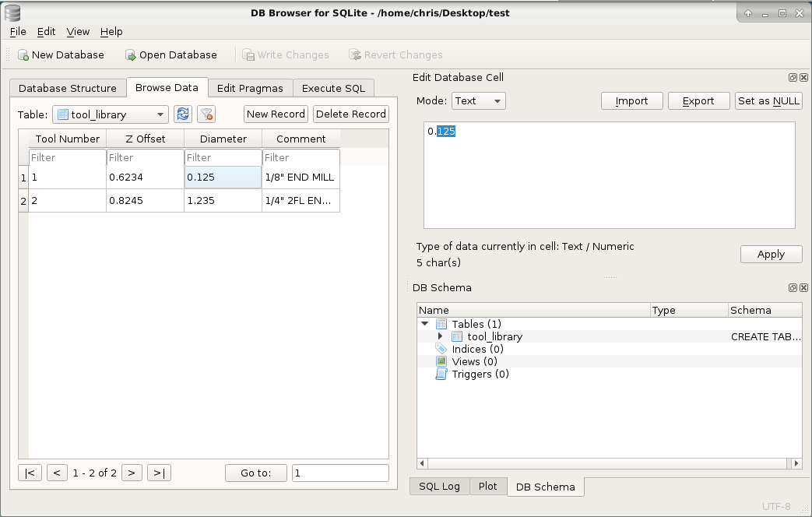Click the Comment filter field

tap(301, 157)
